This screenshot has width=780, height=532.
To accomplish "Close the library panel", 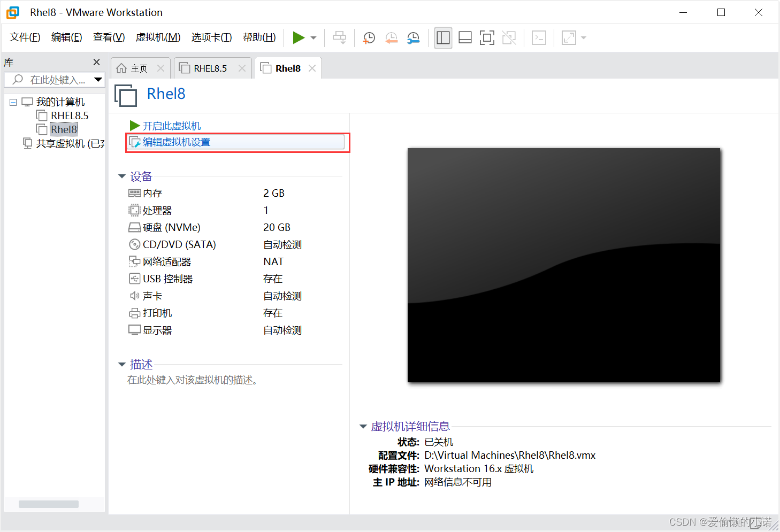I will click(x=97, y=62).
